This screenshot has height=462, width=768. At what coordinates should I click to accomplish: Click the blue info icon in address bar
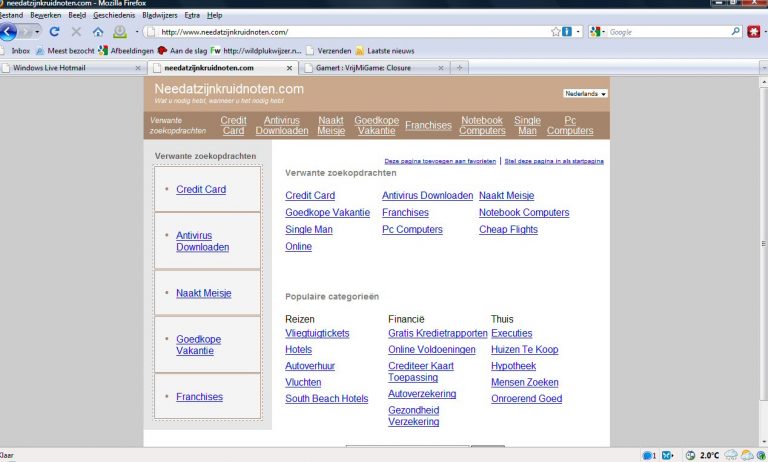567,32
